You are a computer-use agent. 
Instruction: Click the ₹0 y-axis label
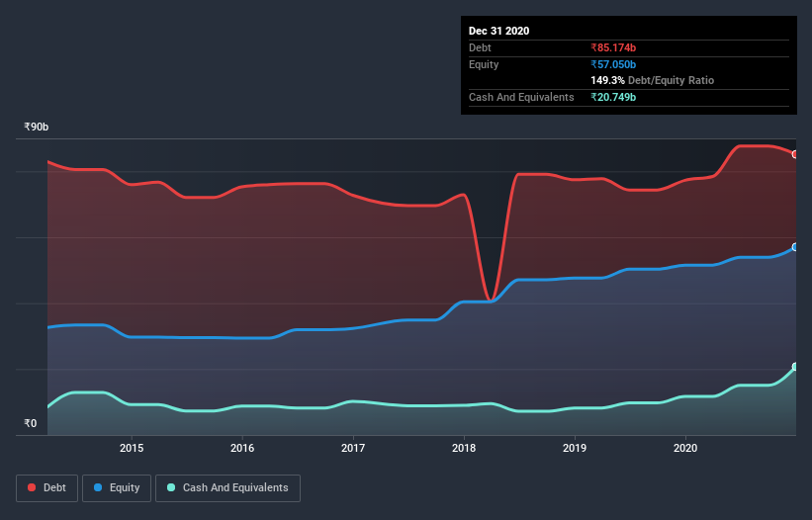coord(31,423)
